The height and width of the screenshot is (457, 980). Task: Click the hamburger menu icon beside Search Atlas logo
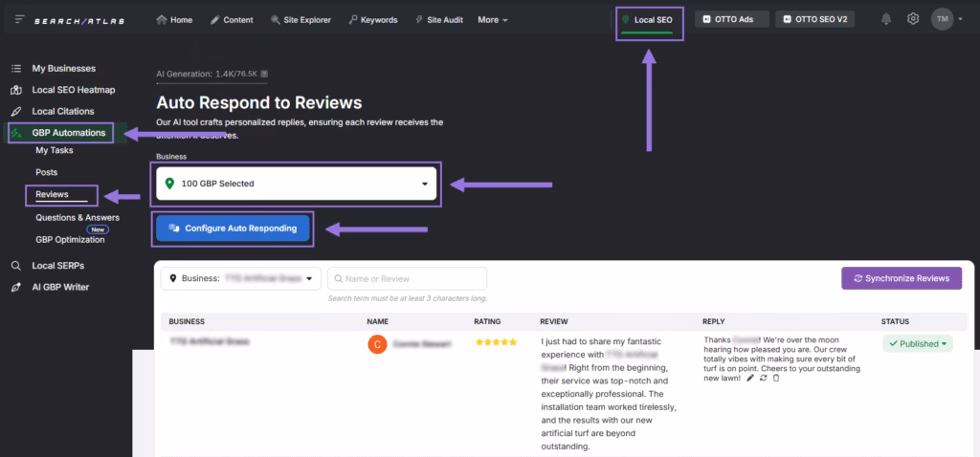coord(19,19)
